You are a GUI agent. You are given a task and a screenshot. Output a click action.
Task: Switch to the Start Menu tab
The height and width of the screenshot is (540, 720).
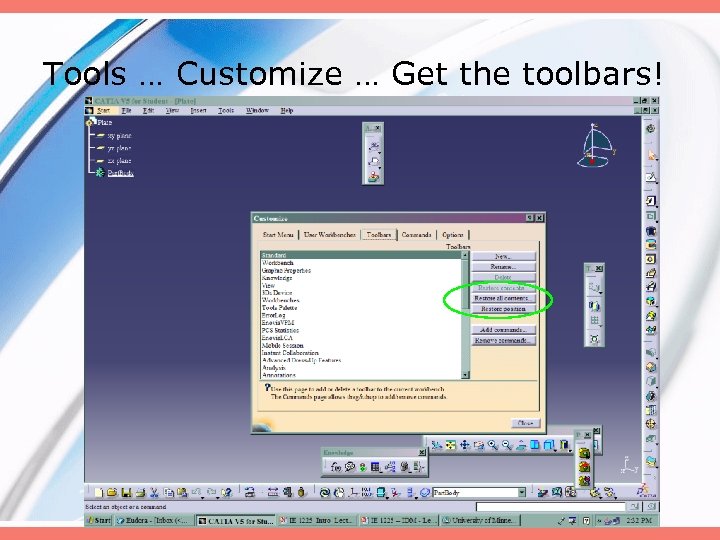pos(278,235)
